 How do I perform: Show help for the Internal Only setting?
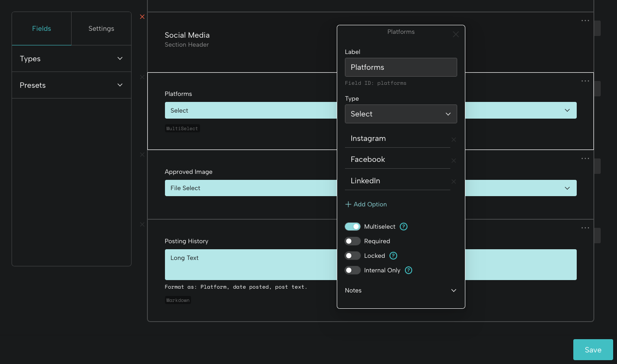409,270
